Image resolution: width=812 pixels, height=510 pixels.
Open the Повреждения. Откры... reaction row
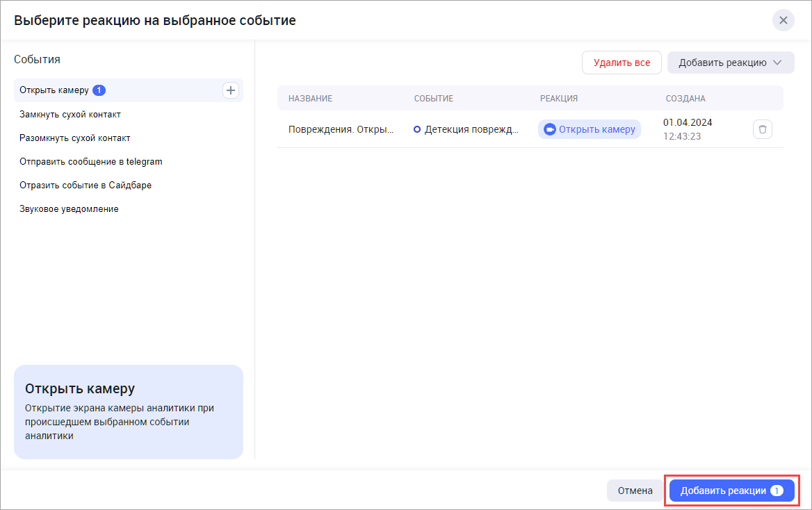coord(341,129)
